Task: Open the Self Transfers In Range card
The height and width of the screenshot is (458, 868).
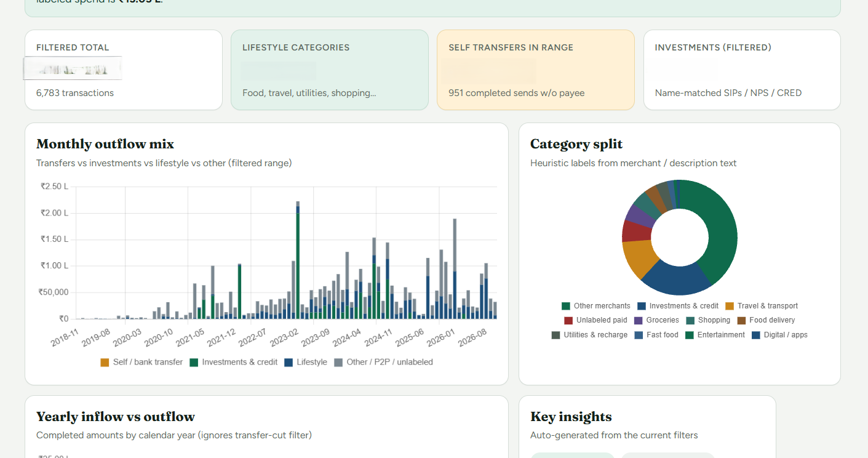Action: click(x=536, y=70)
